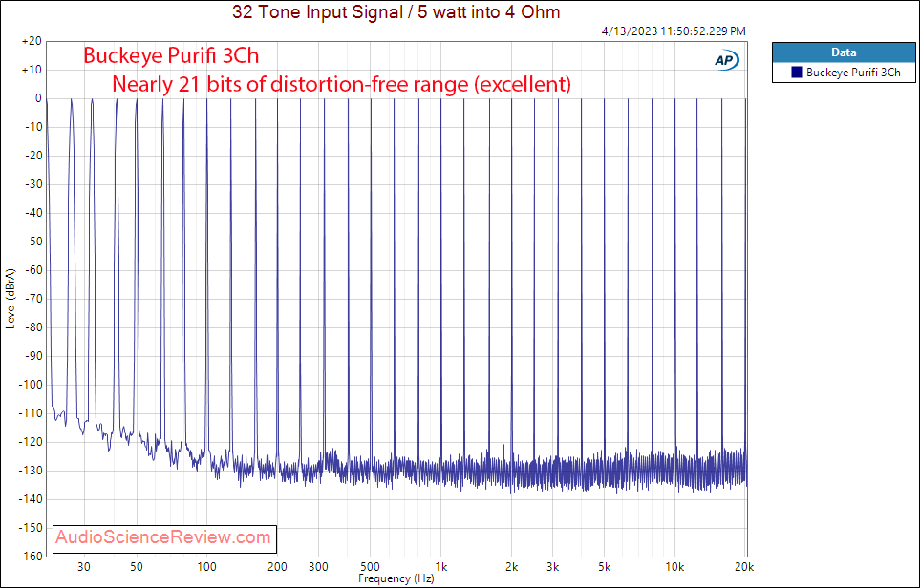Click the -90 y-axis tick label
This screenshot has height=588, width=920.
pyautogui.click(x=32, y=356)
